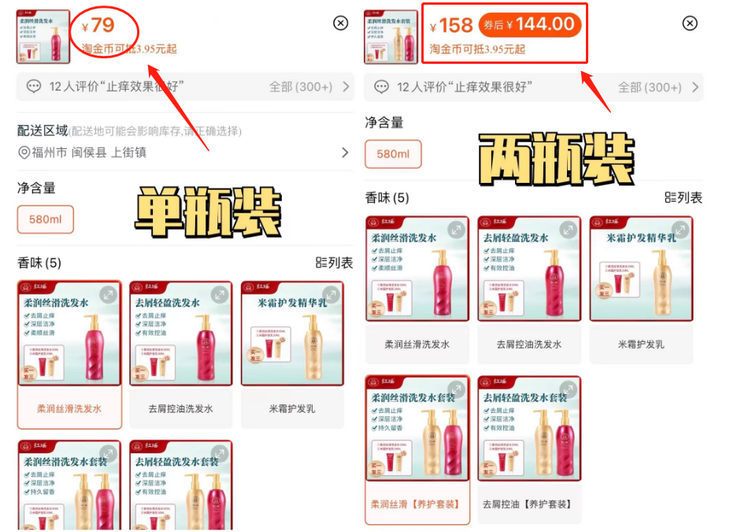Expand image of left 柔润丝滑洗发水 option
The image size is (730, 532).
coord(108,295)
